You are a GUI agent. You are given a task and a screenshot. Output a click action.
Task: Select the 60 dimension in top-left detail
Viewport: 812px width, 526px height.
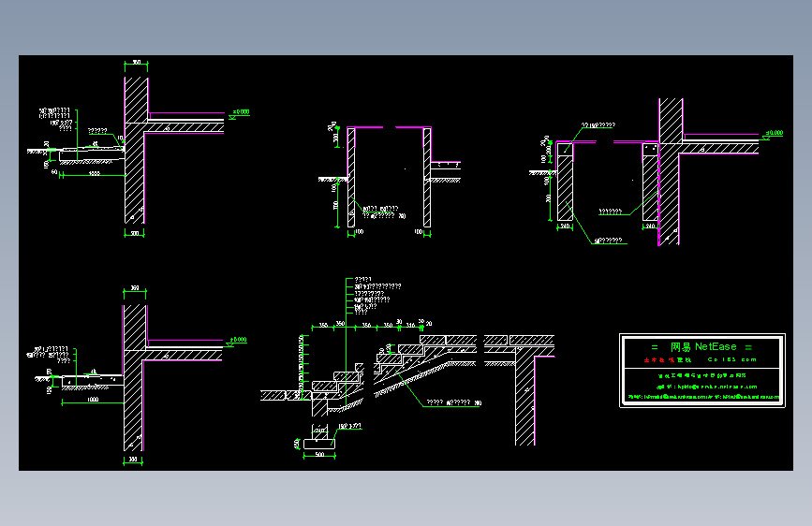54,172
